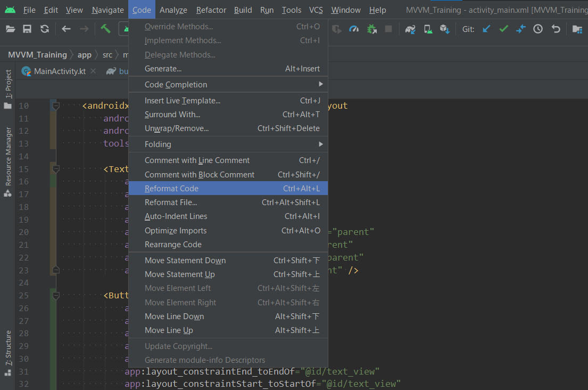Click the Sync/Reload from disk icon
Screen dimensions: 588x390
[45, 29]
